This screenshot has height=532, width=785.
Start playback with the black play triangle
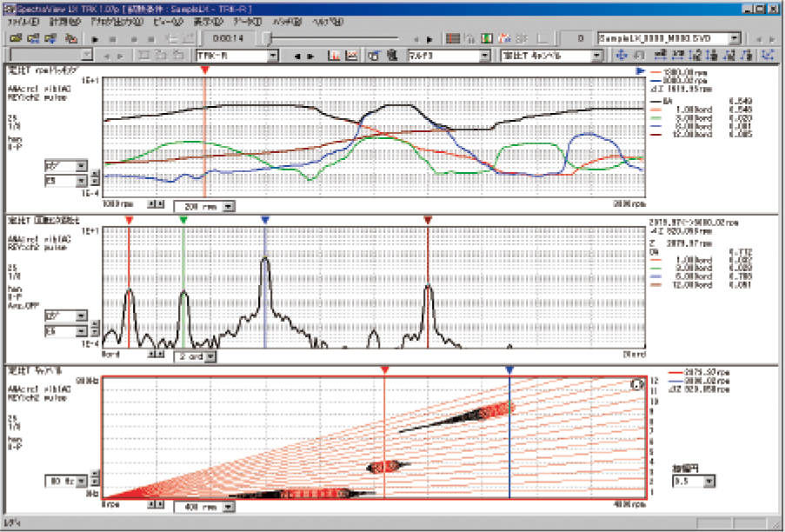[x=95, y=39]
